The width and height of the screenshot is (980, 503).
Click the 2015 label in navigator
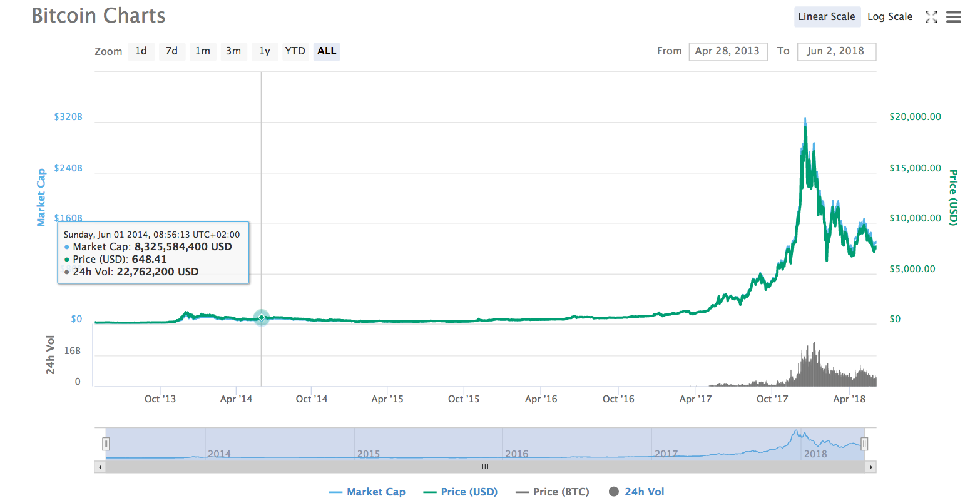[369, 454]
